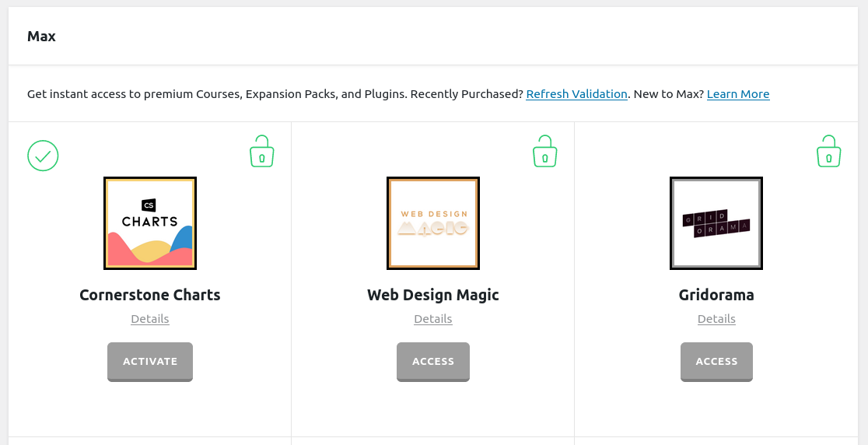This screenshot has width=868, height=445.
Task: Open the Details link for Cornerstone Charts
Action: pos(150,319)
